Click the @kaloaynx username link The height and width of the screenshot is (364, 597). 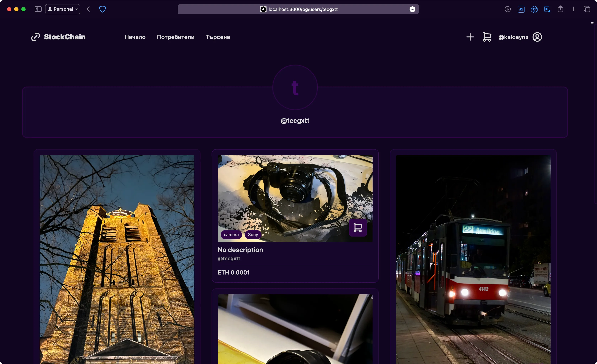pyautogui.click(x=513, y=37)
